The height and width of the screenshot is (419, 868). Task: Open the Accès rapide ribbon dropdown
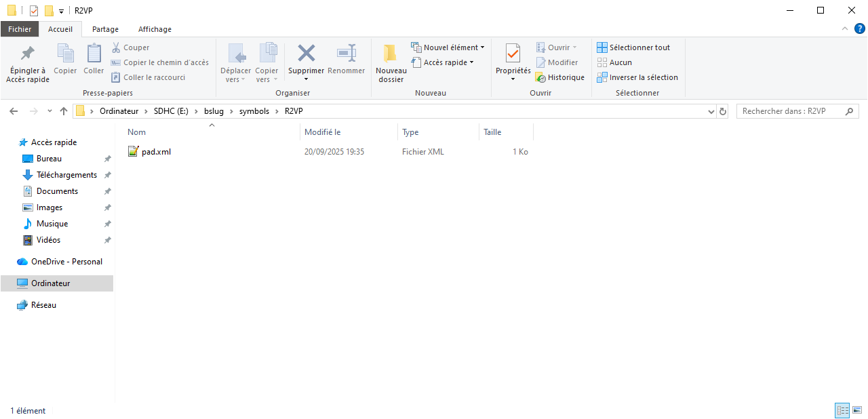pyautogui.click(x=442, y=62)
